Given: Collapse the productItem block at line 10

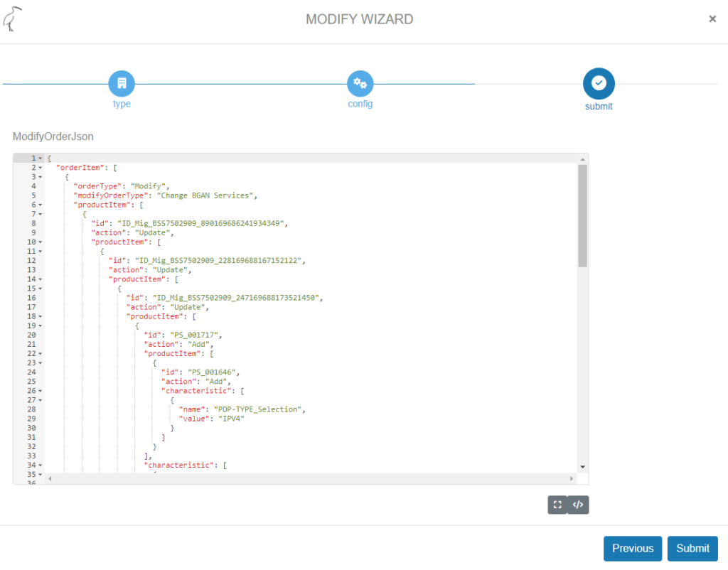Looking at the screenshot, I should [41, 242].
